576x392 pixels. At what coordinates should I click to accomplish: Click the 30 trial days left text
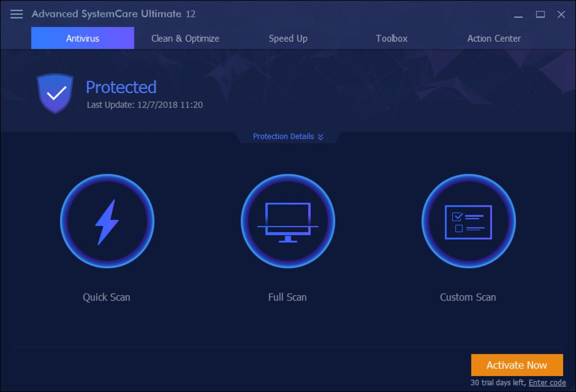[x=498, y=382]
